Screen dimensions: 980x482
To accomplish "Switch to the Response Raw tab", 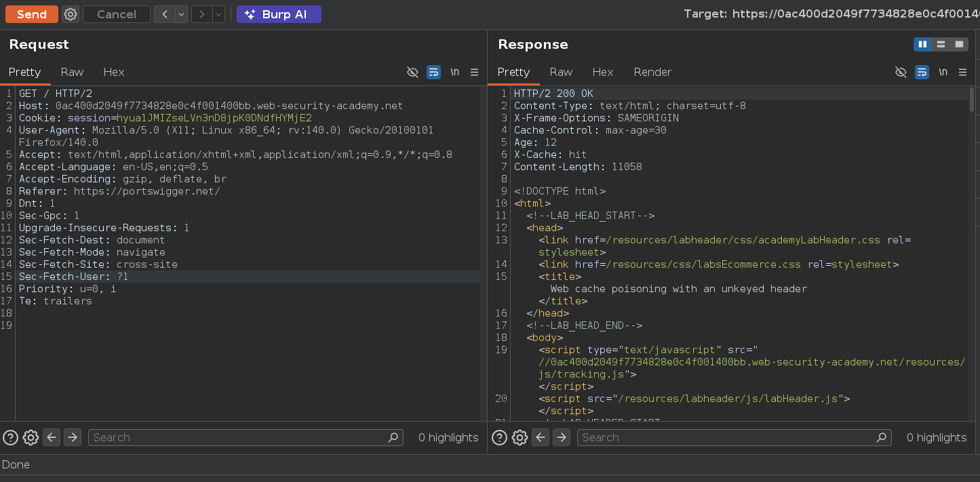I will (x=561, y=72).
